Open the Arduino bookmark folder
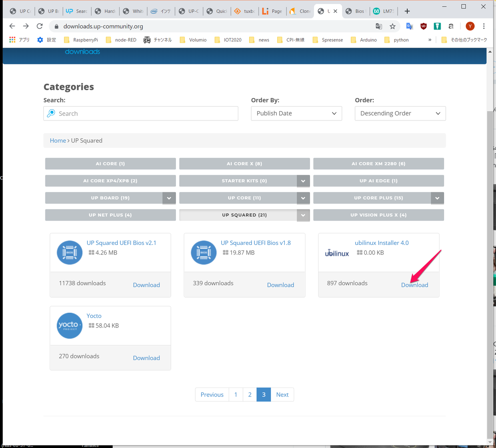 pos(363,40)
